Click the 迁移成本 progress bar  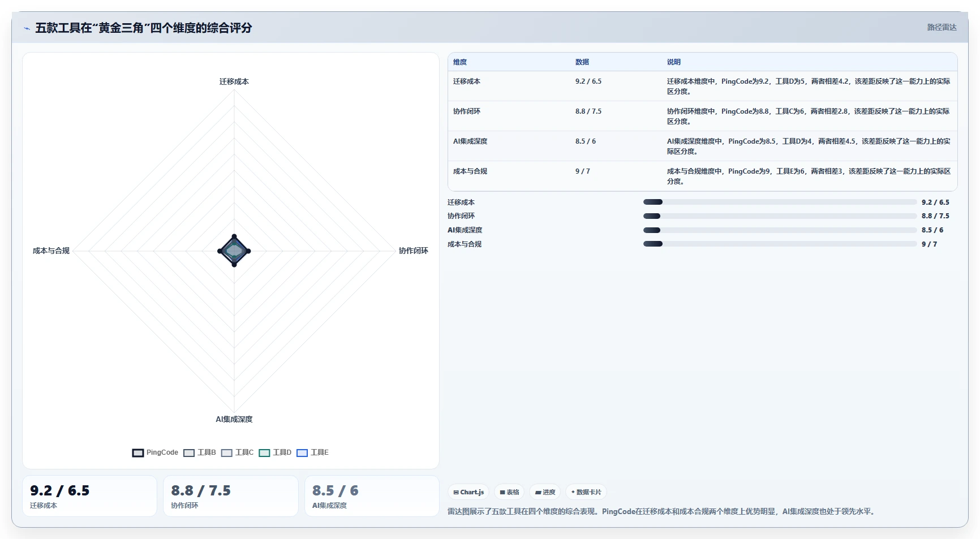[780, 202]
